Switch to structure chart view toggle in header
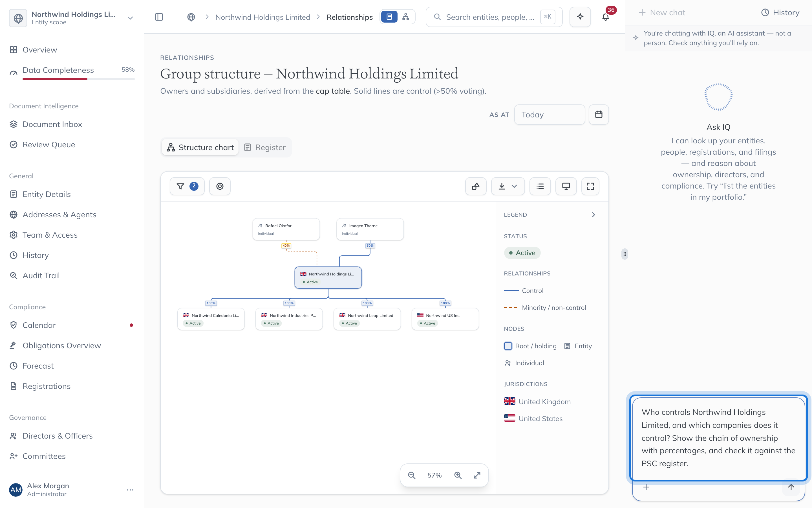The width and height of the screenshot is (812, 508). (x=406, y=17)
